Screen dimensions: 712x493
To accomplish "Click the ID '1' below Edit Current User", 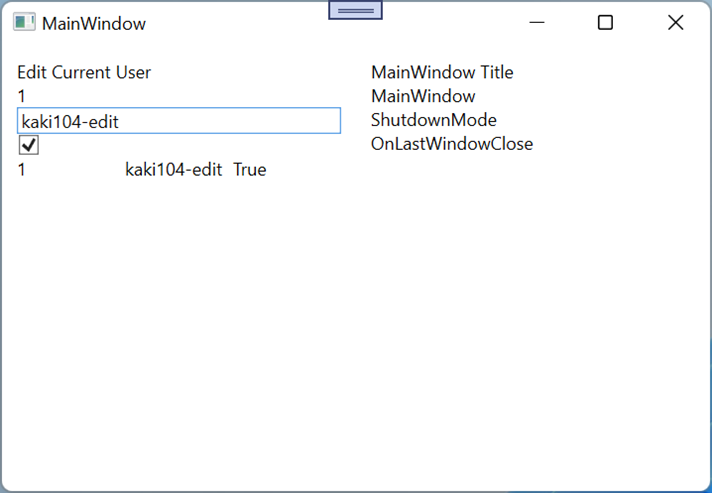I will tap(21, 96).
